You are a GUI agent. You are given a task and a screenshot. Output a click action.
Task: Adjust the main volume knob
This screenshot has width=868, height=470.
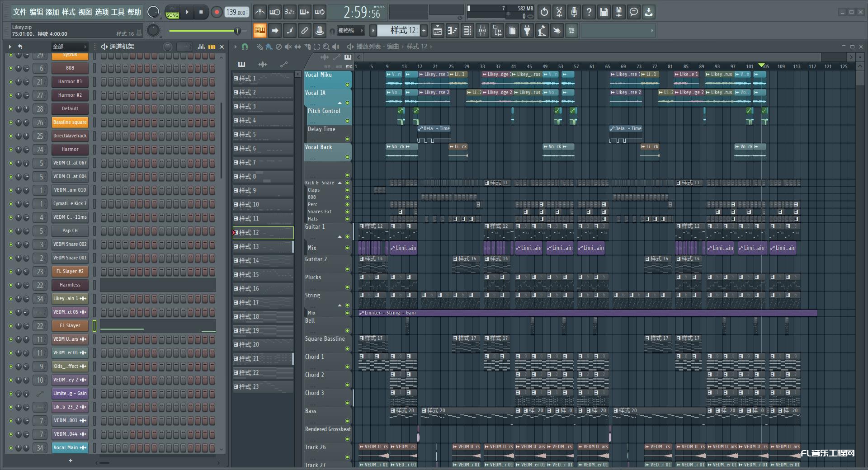pyautogui.click(x=154, y=12)
